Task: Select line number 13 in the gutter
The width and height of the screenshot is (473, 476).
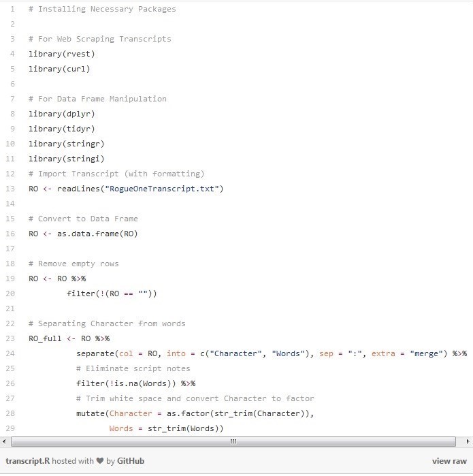Action: (x=11, y=189)
